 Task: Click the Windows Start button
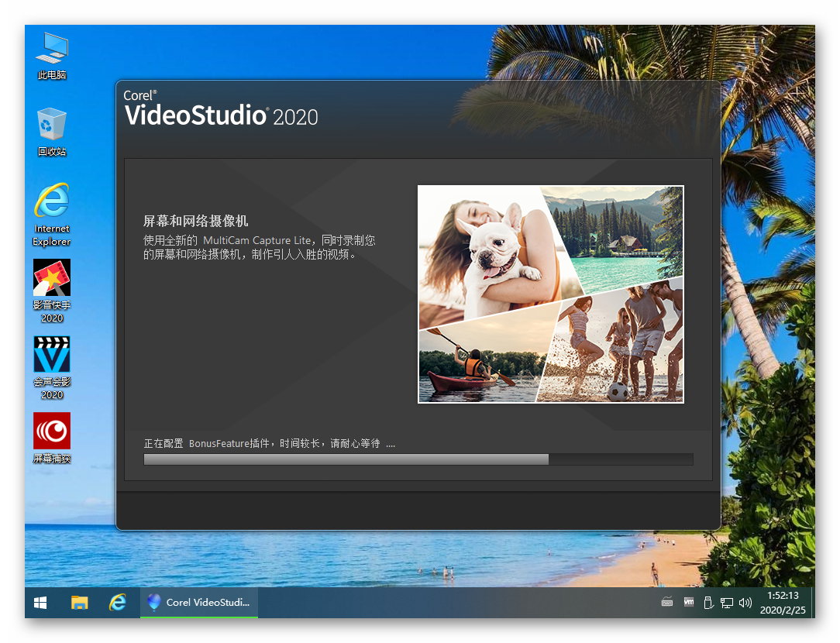point(40,603)
